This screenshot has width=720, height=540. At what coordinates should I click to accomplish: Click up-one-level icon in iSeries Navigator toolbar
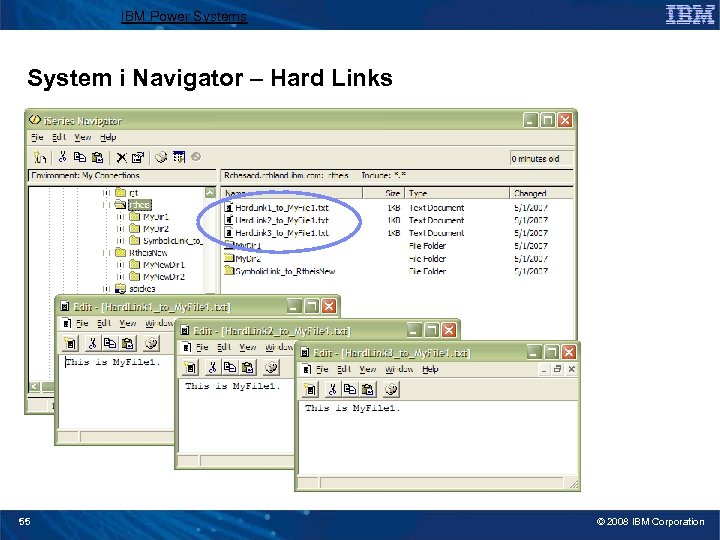pos(40,158)
